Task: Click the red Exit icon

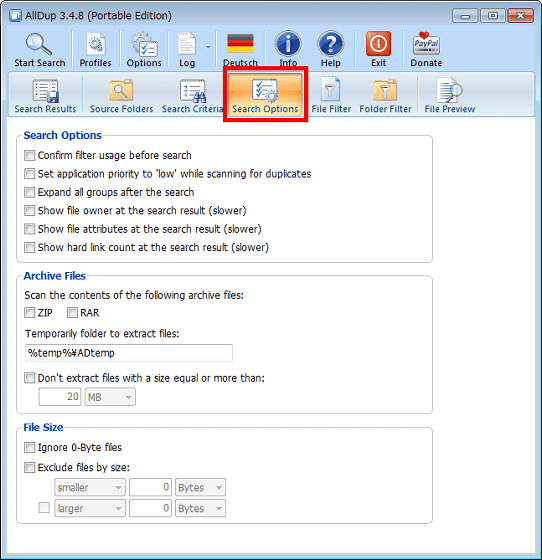Action: pyautogui.click(x=378, y=44)
